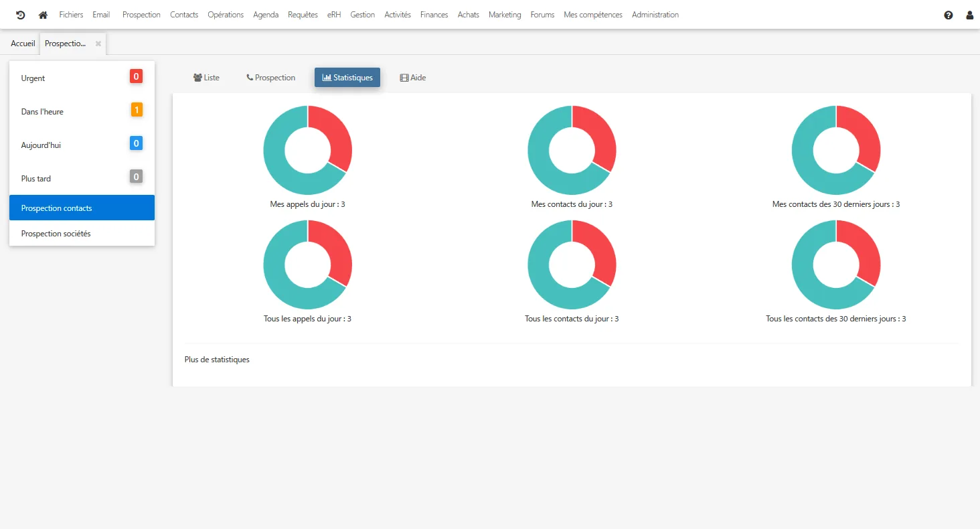980x529 pixels.
Task: Go to home via house icon
Action: coord(43,15)
